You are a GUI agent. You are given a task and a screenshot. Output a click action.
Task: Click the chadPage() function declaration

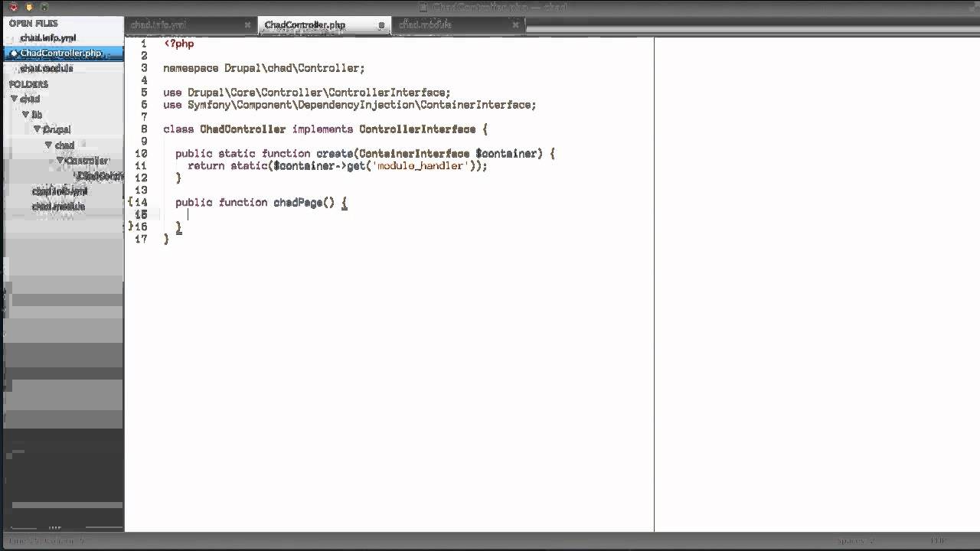261,203
